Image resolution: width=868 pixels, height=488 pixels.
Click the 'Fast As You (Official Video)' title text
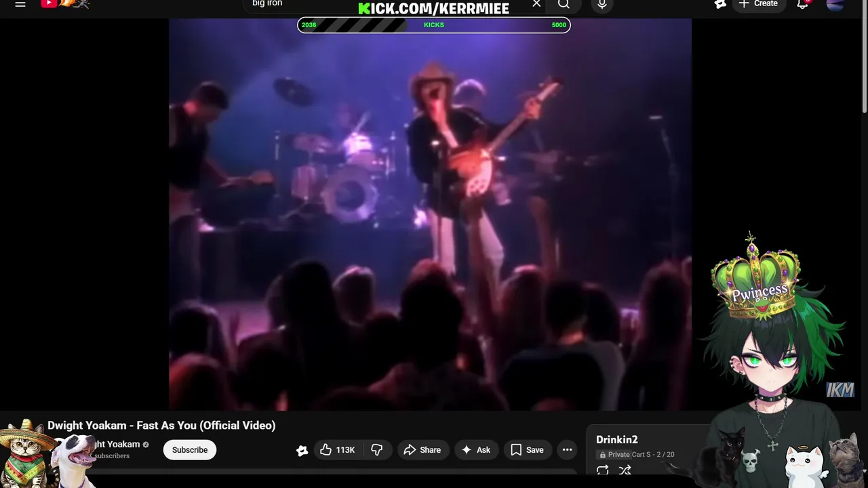[206, 426]
